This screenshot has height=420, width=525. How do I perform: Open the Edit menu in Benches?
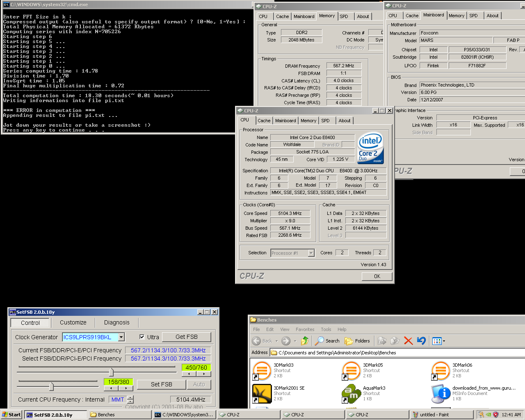[x=270, y=329]
